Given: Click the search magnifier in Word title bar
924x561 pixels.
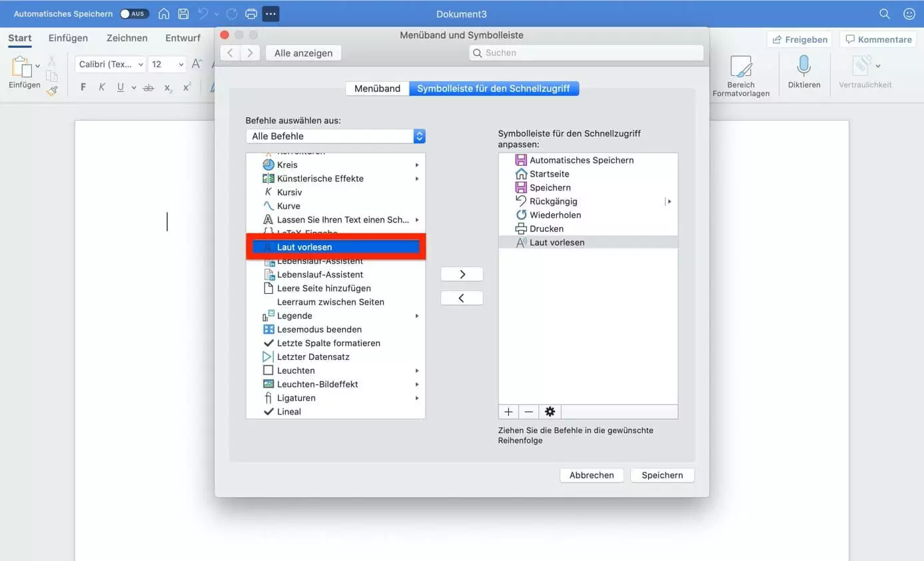Looking at the screenshot, I should pyautogui.click(x=885, y=14).
